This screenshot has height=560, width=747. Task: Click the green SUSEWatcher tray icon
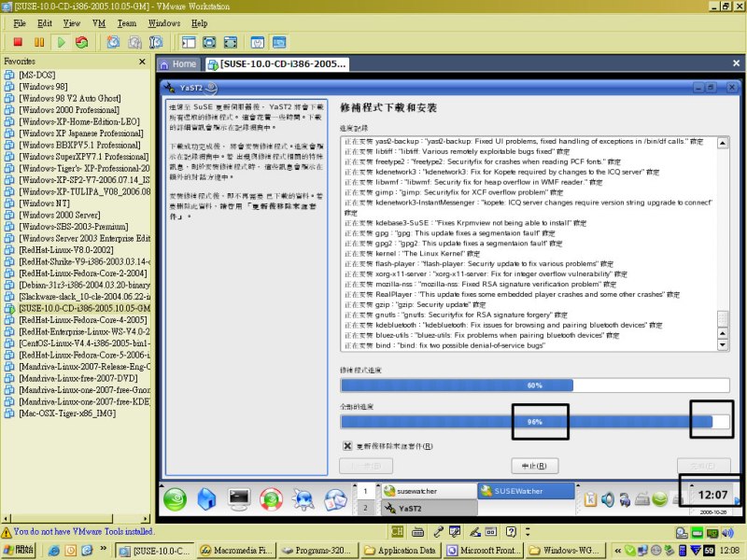[659, 499]
